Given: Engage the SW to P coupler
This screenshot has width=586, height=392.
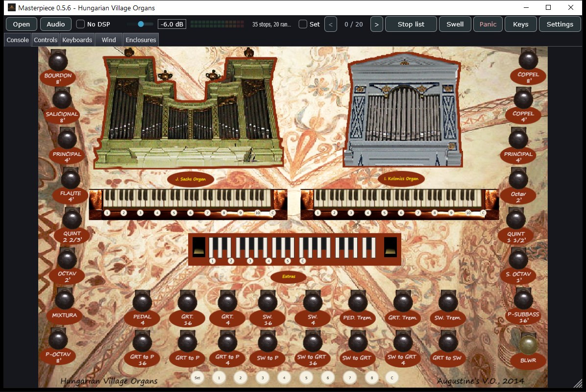Looking at the screenshot, I should [268, 342].
